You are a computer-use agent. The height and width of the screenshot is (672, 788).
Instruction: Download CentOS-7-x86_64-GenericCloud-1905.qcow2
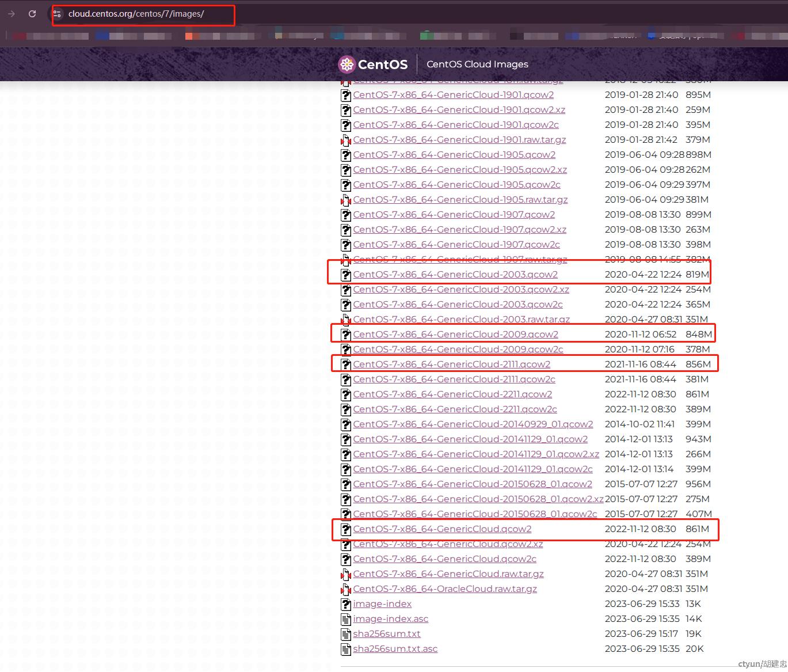click(x=454, y=155)
